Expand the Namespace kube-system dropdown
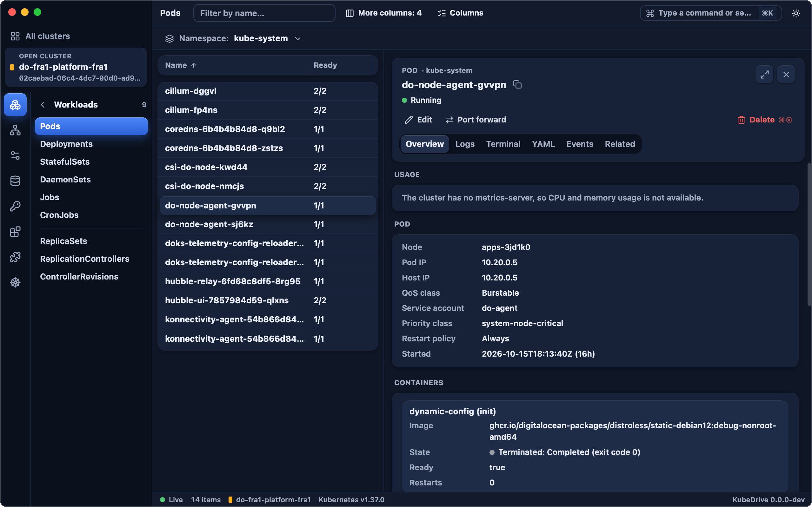Viewport: 812px width, 507px height. 233,39
